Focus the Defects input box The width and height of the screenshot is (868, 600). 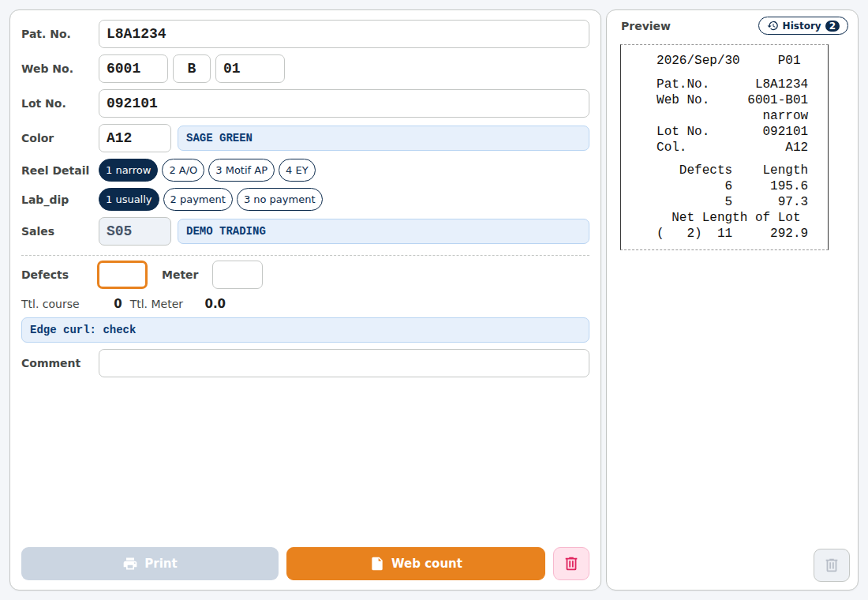point(122,275)
